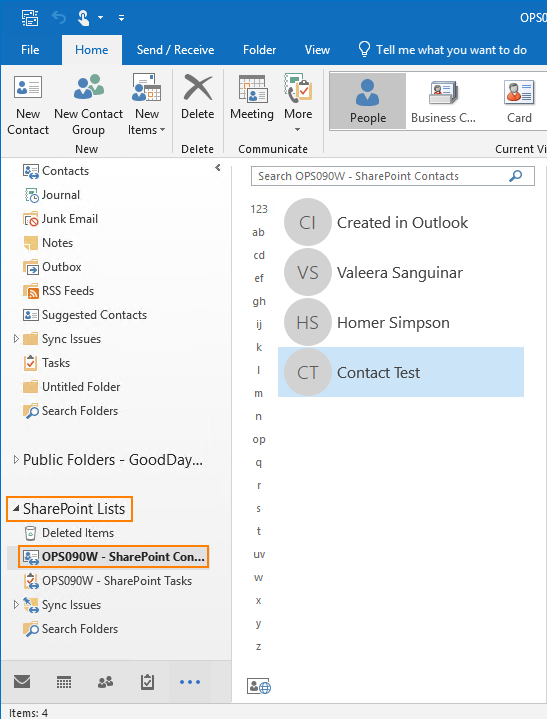Select the Business Card view
547x719 pixels.
(x=443, y=102)
